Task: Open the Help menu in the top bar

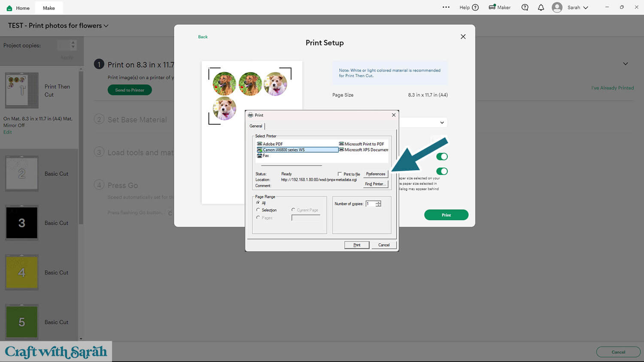Action: [x=469, y=7]
